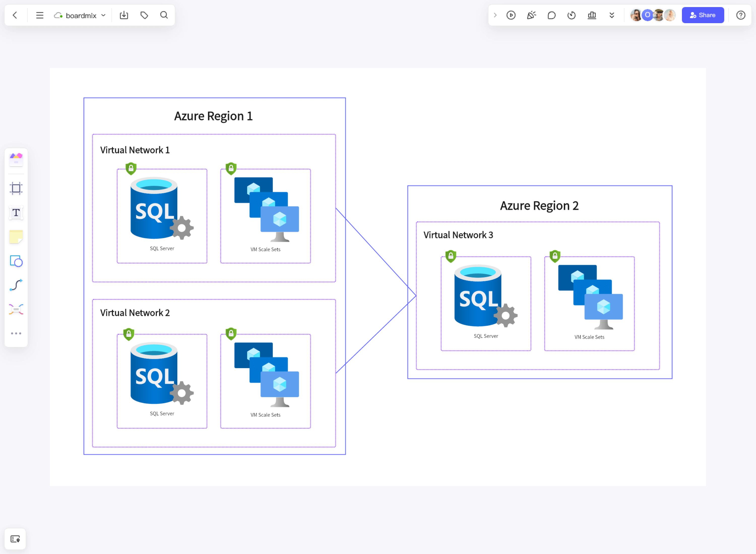The height and width of the screenshot is (554, 756).
Task: Open the bottom-left minimap panel icon
Action: [x=15, y=539]
